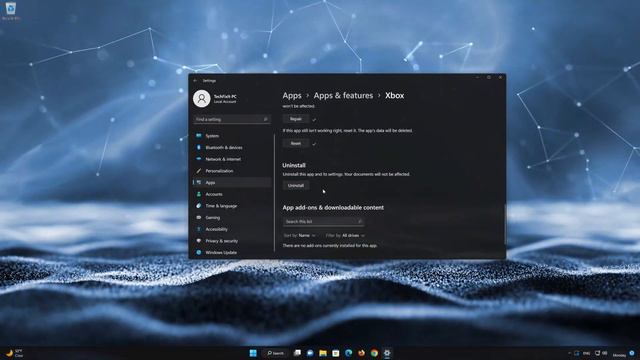Click the Reset button
Image resolution: width=640 pixels, height=360 pixels.
coord(296,143)
